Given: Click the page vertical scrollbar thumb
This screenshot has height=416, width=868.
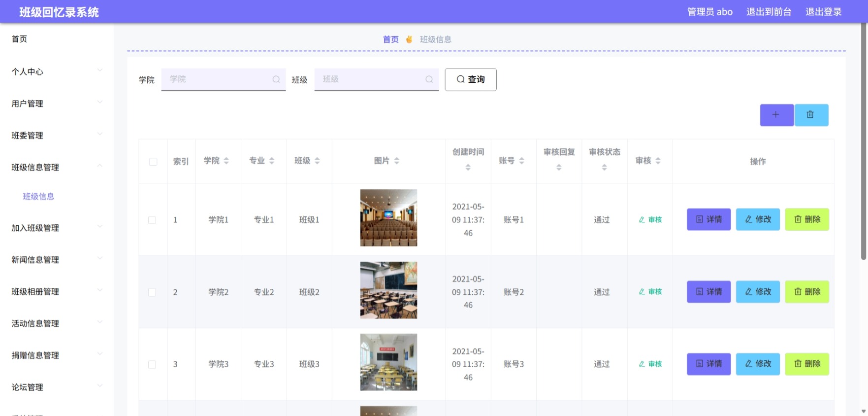Looking at the screenshot, I should [x=864, y=142].
